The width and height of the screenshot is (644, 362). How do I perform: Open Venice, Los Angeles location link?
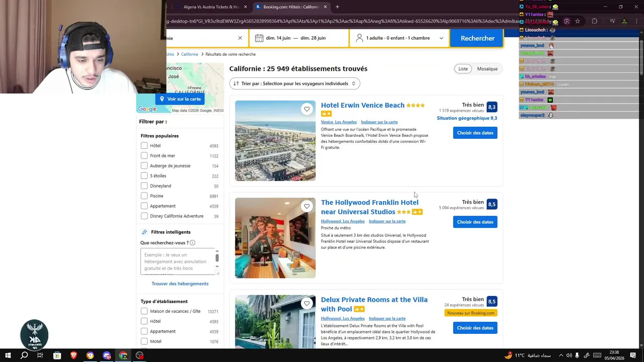click(x=339, y=122)
